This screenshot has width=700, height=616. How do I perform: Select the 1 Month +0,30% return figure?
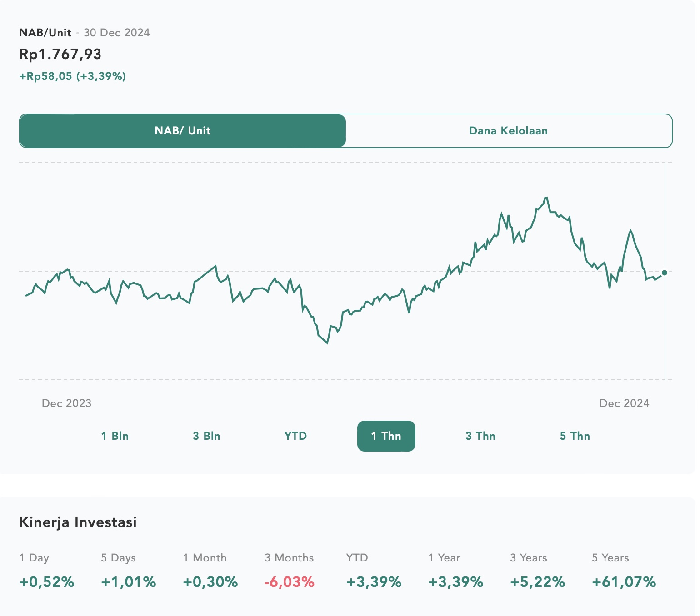click(x=210, y=582)
